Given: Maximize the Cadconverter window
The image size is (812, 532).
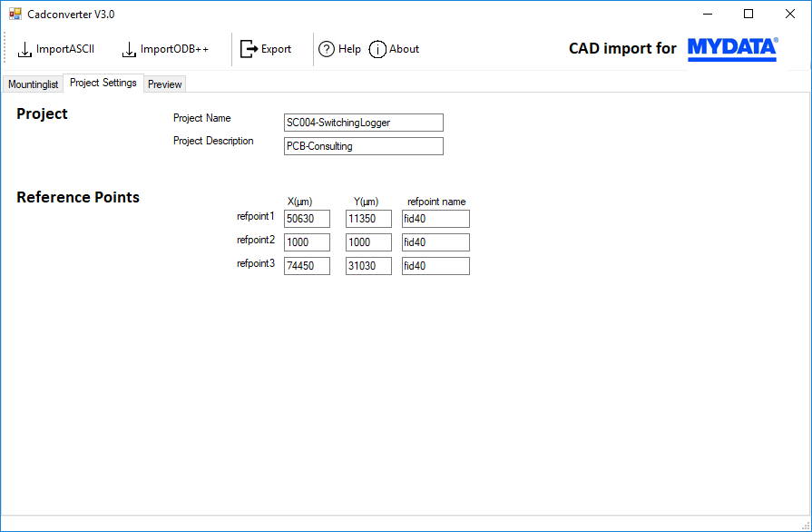Looking at the screenshot, I should pyautogui.click(x=748, y=14).
